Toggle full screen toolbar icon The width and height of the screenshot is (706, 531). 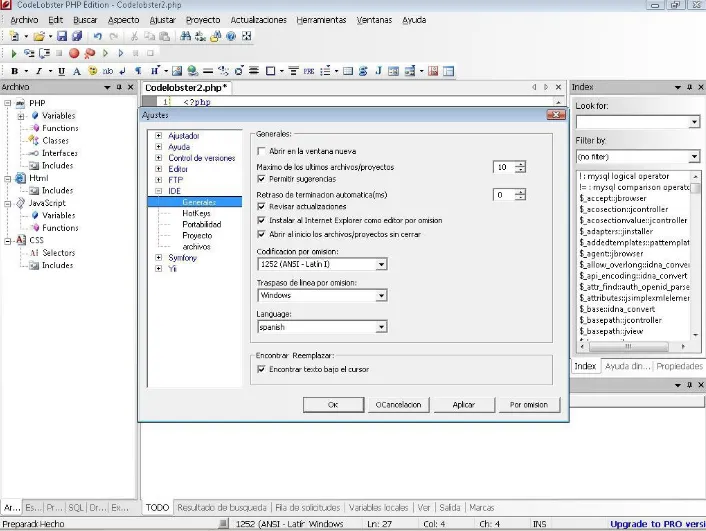[246, 36]
